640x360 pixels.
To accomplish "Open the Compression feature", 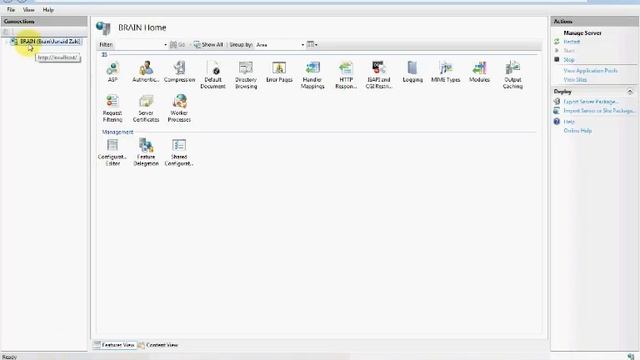I will pyautogui.click(x=180, y=72).
